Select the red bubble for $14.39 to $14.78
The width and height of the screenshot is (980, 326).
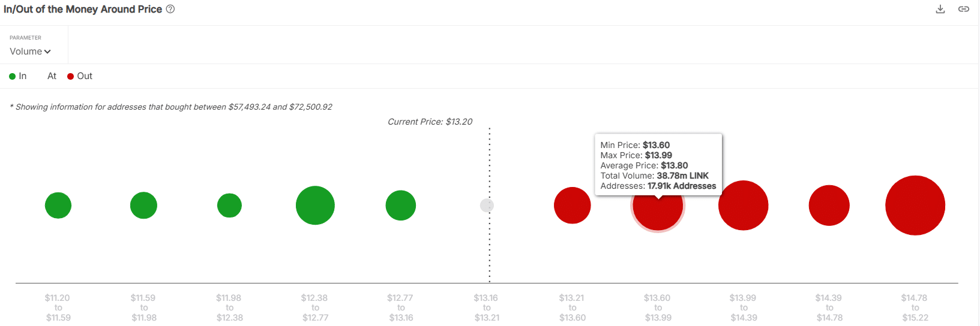click(829, 206)
